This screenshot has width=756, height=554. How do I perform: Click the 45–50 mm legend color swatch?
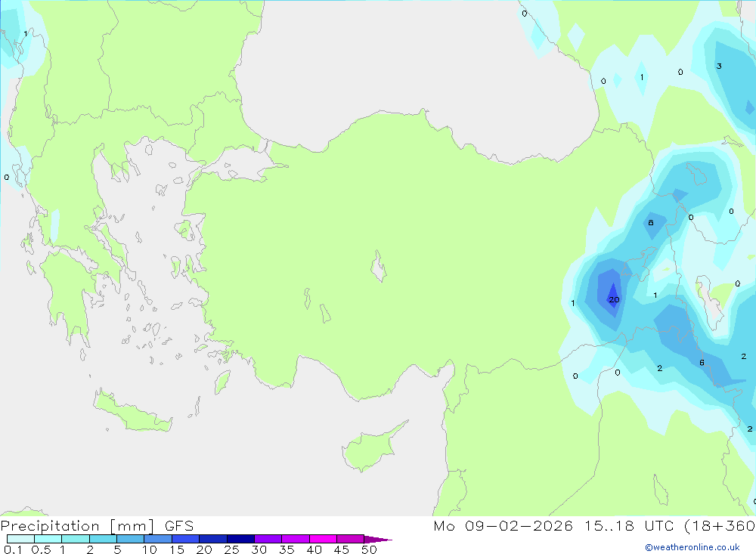click(x=351, y=539)
